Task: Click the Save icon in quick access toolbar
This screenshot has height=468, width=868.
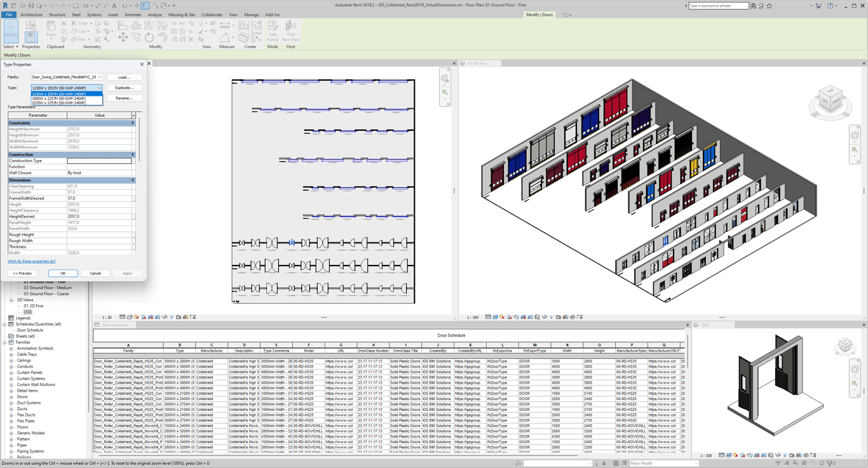Action: pos(31,6)
